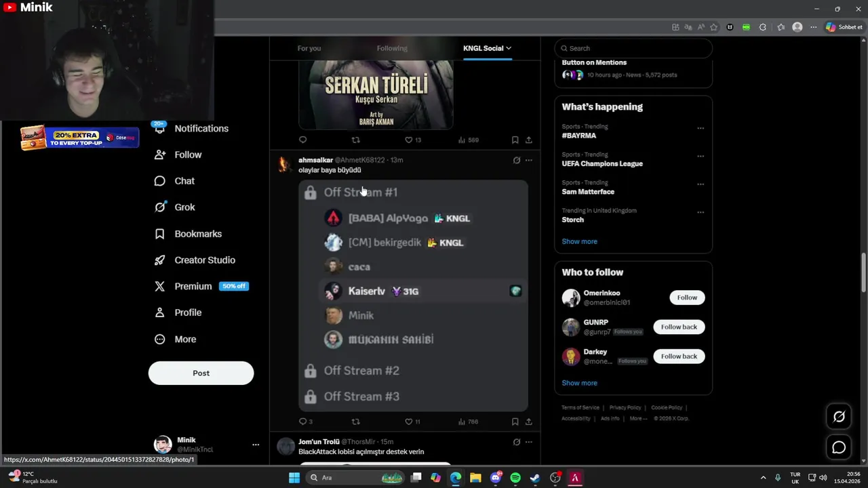Viewport: 868px width, 488px height.
Task: View analytics of Serkan Türeli post
Action: tap(468, 140)
